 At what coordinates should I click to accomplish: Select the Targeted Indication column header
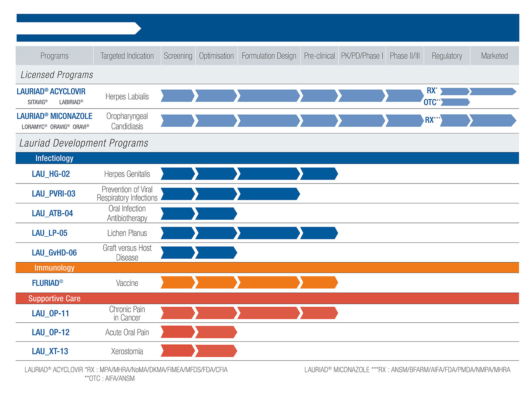click(127, 56)
